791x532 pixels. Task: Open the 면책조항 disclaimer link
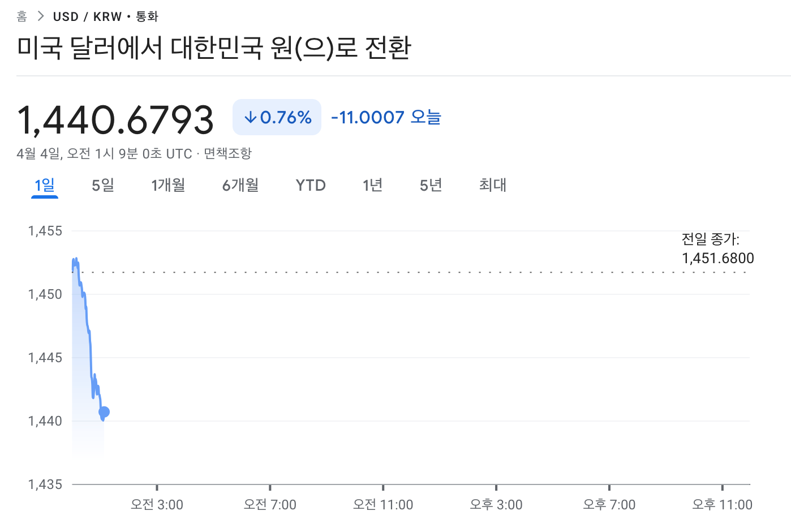[227, 153]
